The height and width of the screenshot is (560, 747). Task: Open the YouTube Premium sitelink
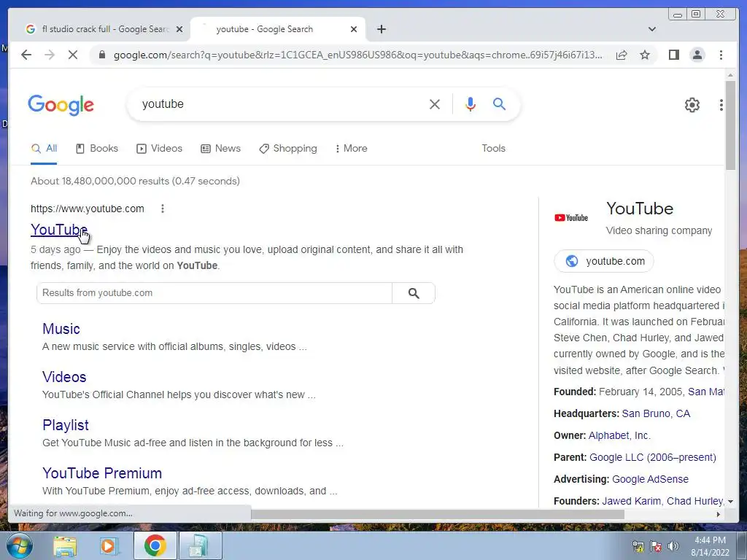point(102,473)
